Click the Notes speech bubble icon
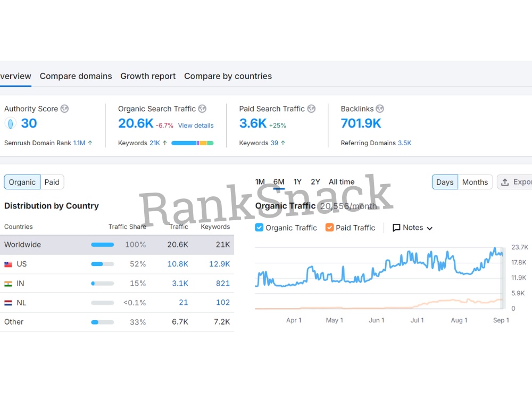Viewport: 532px width, 399px height. 396,228
